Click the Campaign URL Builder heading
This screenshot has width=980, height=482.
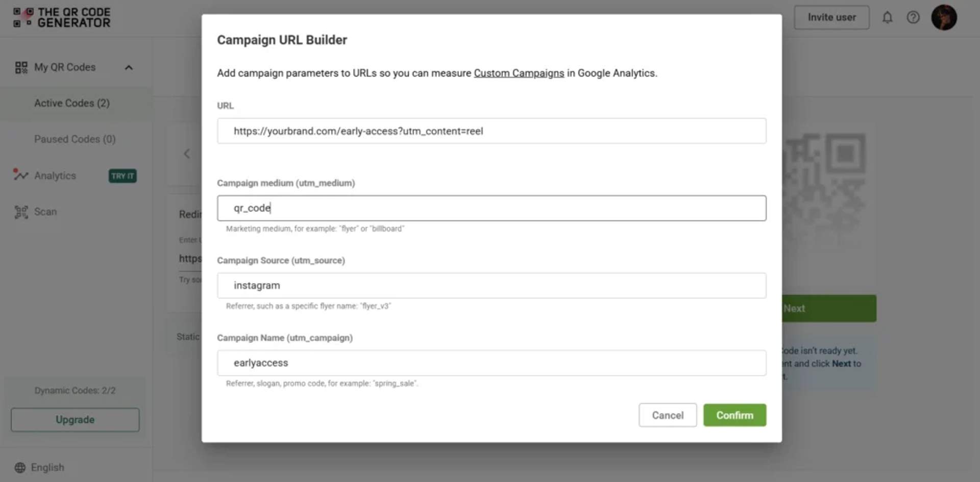[x=282, y=40]
